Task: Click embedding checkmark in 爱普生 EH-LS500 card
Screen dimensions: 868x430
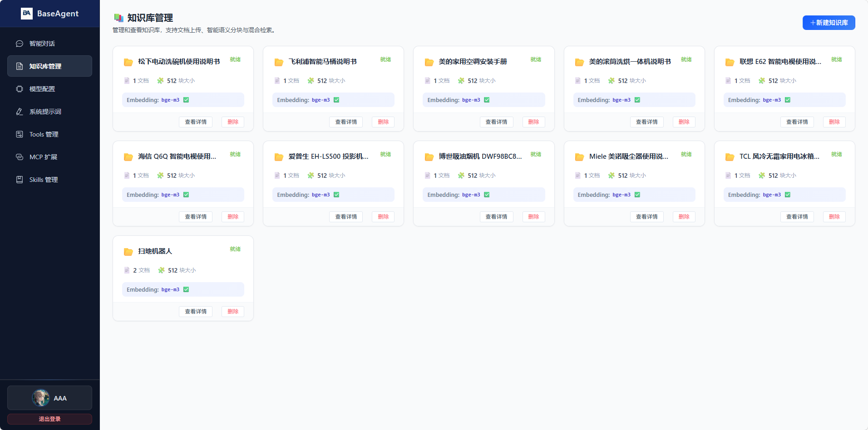Action: (x=336, y=195)
